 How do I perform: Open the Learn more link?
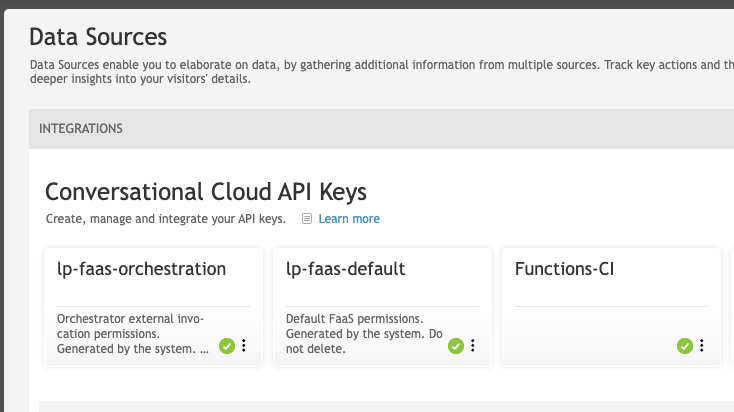[x=349, y=219]
